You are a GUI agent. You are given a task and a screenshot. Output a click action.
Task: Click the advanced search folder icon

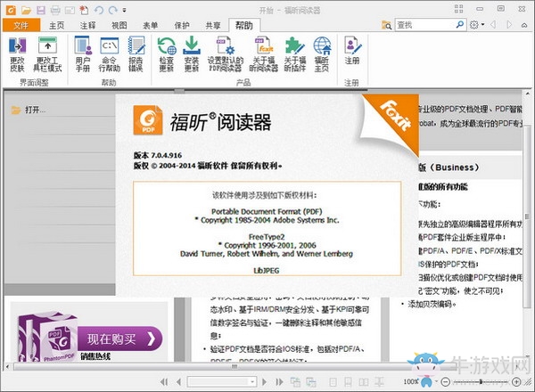point(387,25)
